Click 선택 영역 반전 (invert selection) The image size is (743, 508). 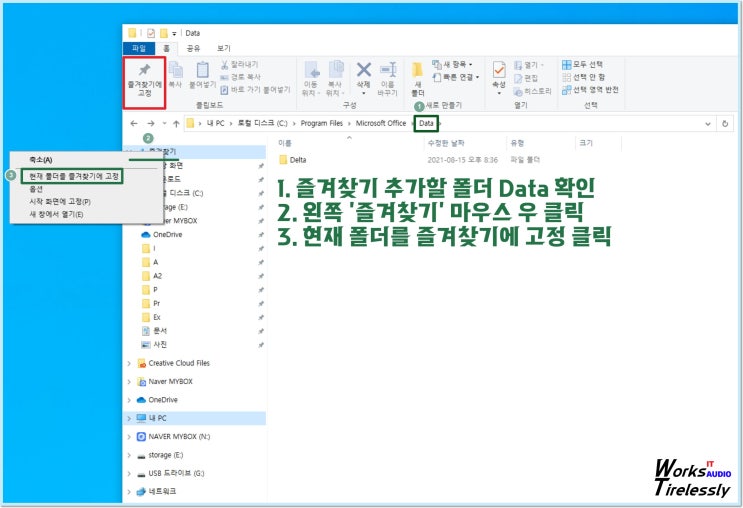pos(590,90)
